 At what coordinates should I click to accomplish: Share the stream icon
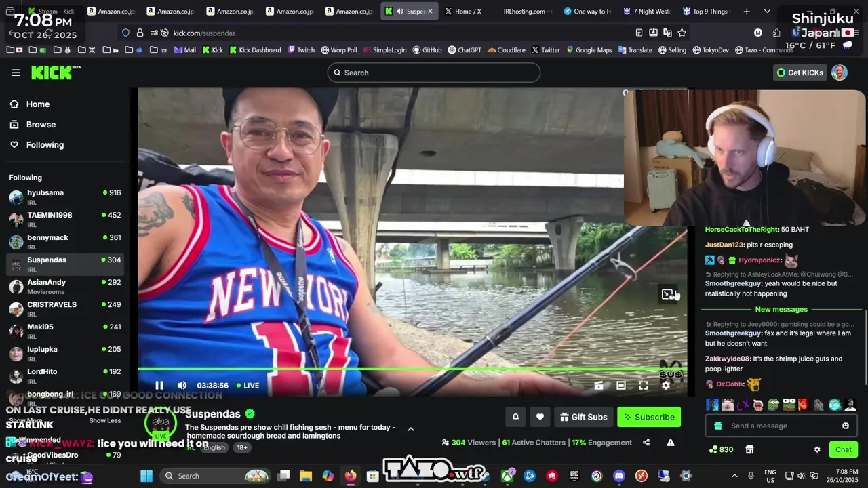[646, 443]
